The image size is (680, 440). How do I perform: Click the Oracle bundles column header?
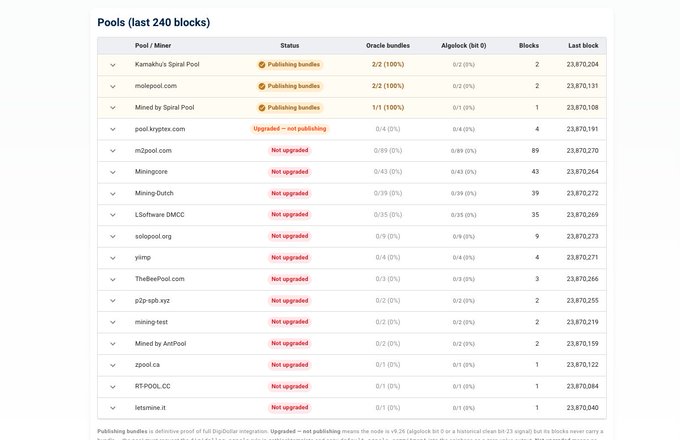[388, 46]
